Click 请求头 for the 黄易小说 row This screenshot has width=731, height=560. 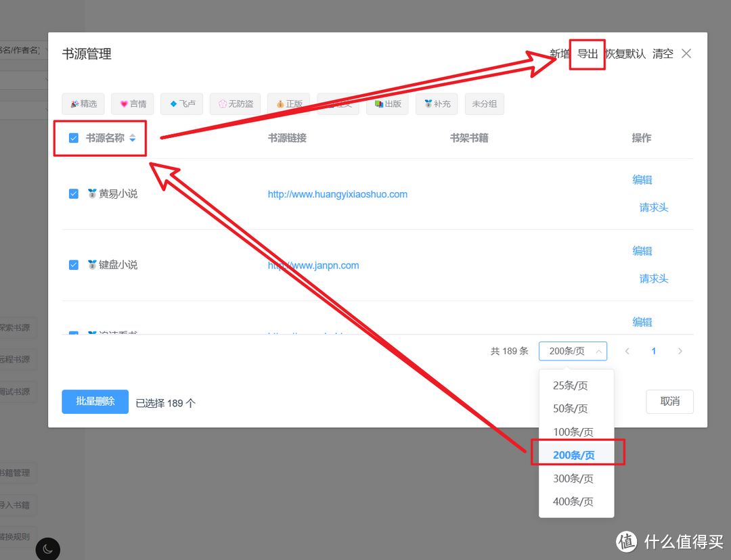(654, 208)
